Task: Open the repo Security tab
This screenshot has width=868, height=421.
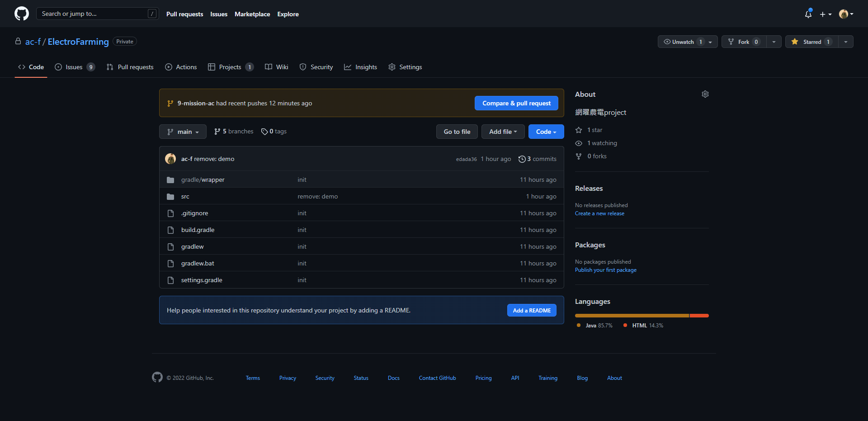Action: coord(316,67)
